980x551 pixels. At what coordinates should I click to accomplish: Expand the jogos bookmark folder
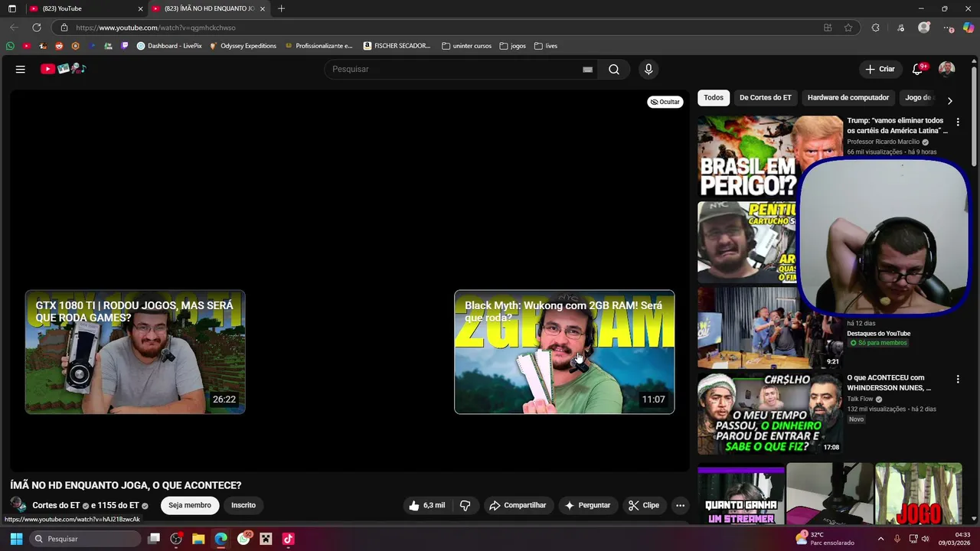click(x=512, y=46)
